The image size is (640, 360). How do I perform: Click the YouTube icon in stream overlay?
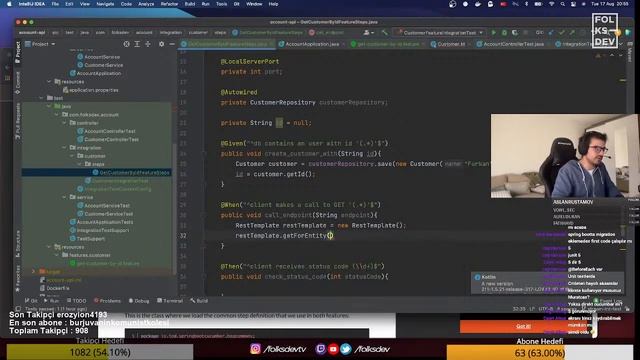(x=333, y=349)
